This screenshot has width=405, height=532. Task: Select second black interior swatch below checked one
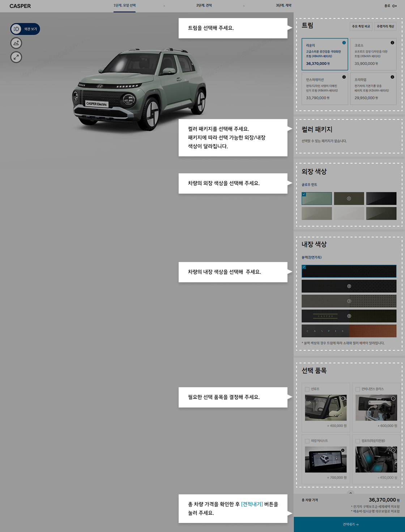349,286
